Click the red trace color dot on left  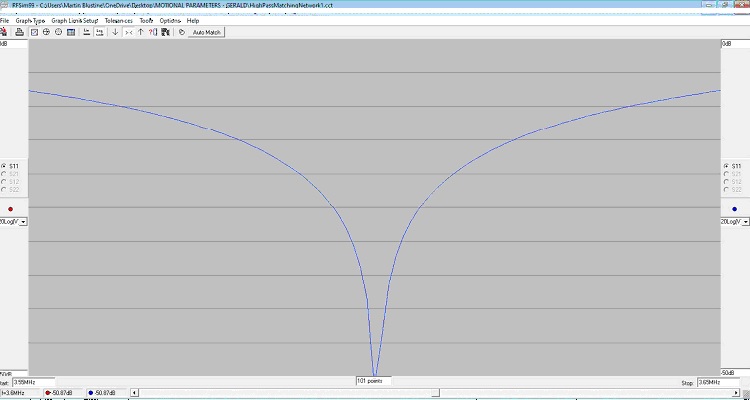11,209
